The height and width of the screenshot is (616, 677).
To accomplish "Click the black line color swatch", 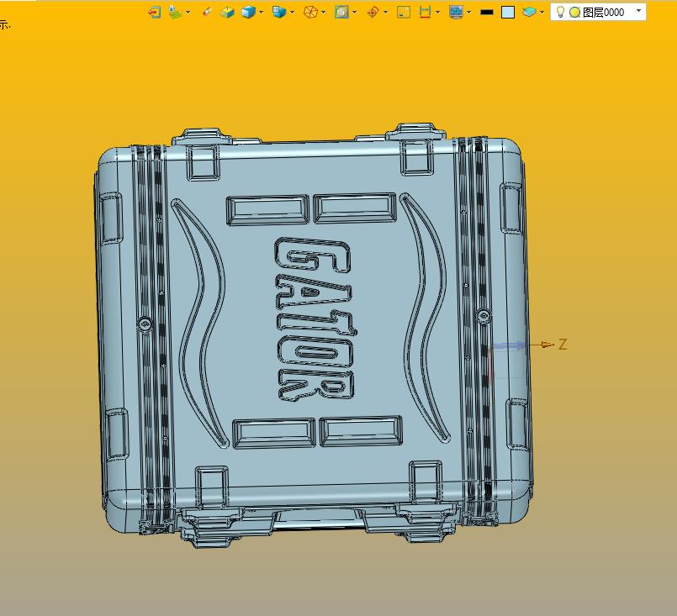I will [487, 12].
